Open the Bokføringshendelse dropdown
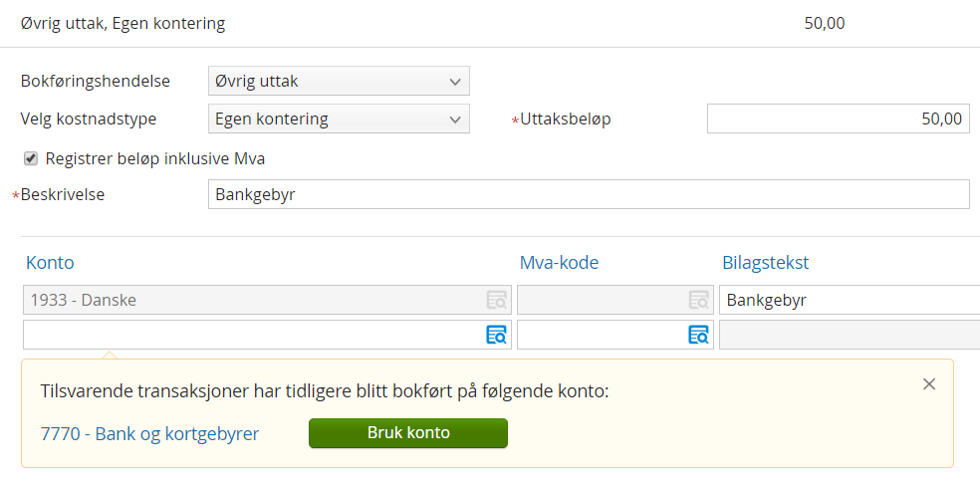 tap(339, 81)
